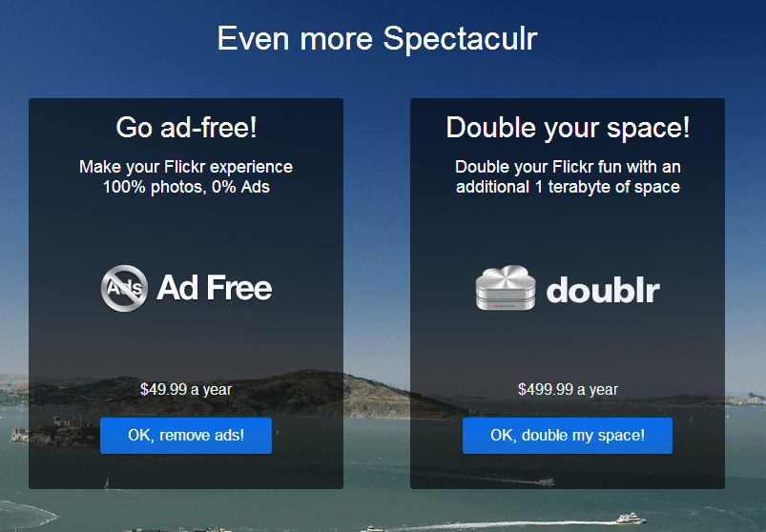Click the hilly island between the two cards

377,395
